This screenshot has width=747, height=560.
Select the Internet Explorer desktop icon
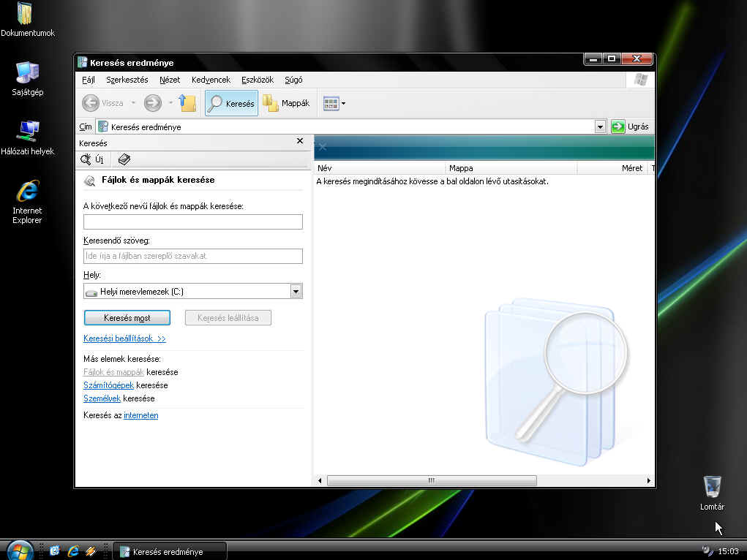27,202
